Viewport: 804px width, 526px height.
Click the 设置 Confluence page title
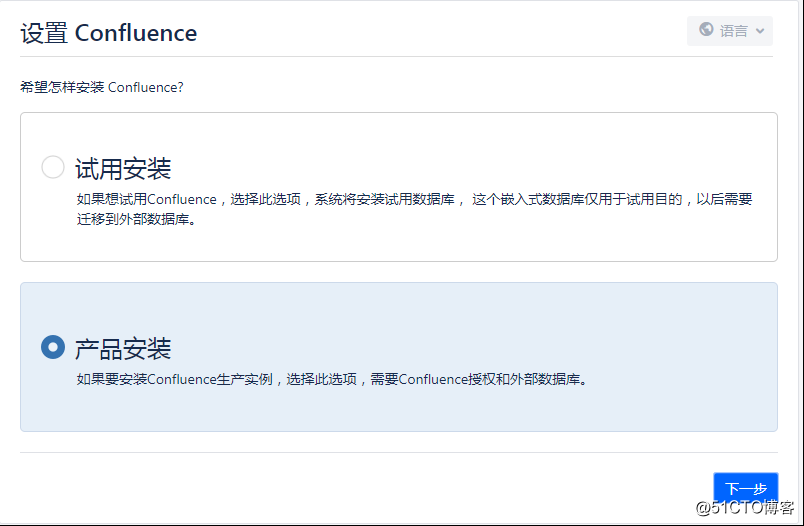point(109,33)
